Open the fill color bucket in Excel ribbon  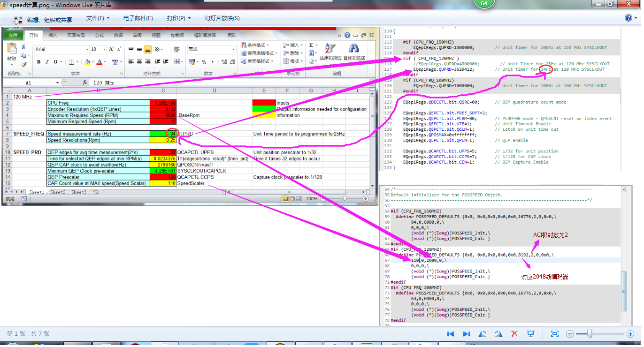pyautogui.click(x=88, y=62)
